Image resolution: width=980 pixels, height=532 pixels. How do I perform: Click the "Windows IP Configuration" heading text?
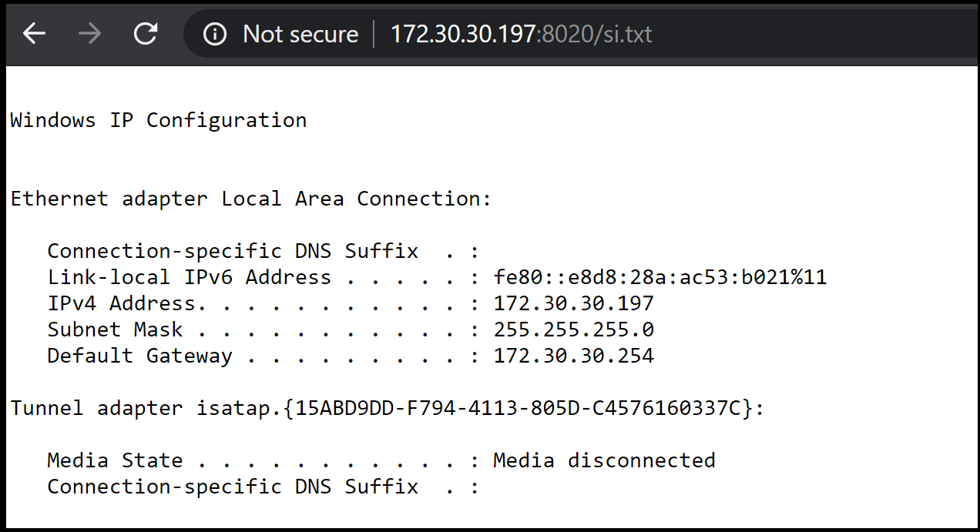158,121
